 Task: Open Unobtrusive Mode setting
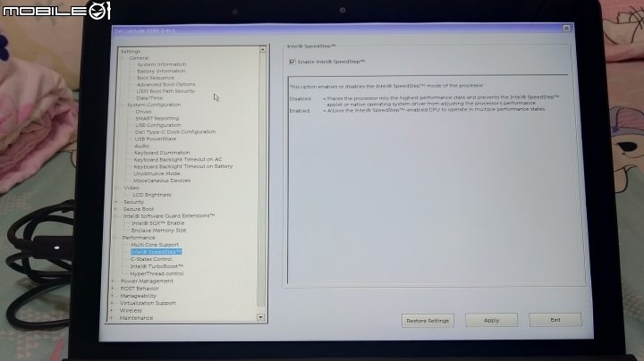tap(157, 173)
